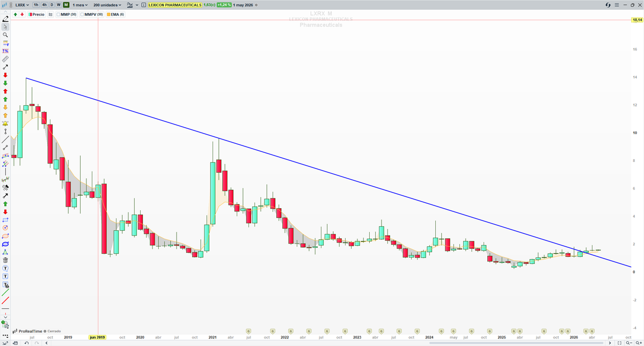644x346 pixels.
Task: Select the orange circle drawing tool
Action: pyautogui.click(x=5, y=228)
